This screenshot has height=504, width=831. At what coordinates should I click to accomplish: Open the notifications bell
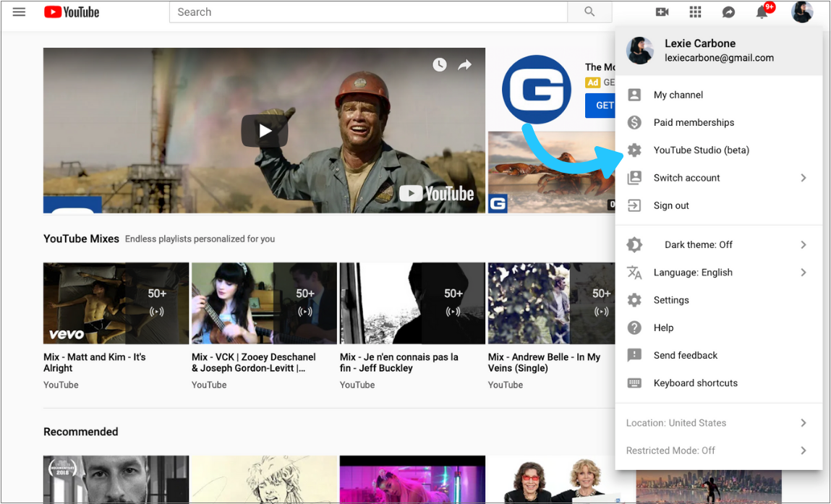point(762,12)
